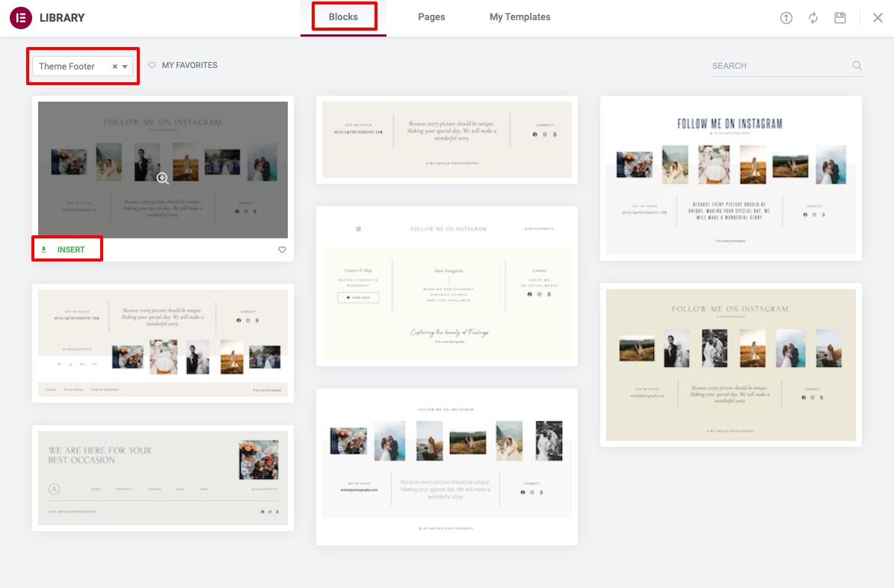The height and width of the screenshot is (588, 894).
Task: Open the Theme Footer dropdown
Action: click(x=125, y=66)
